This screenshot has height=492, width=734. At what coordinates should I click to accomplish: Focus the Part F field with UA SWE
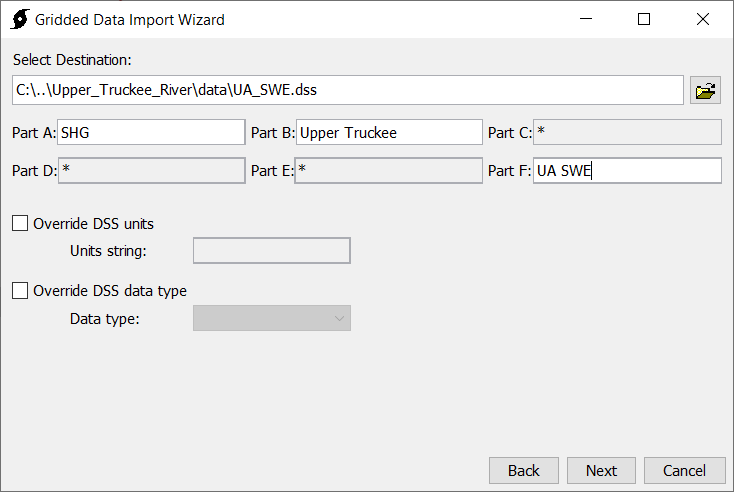pos(627,171)
